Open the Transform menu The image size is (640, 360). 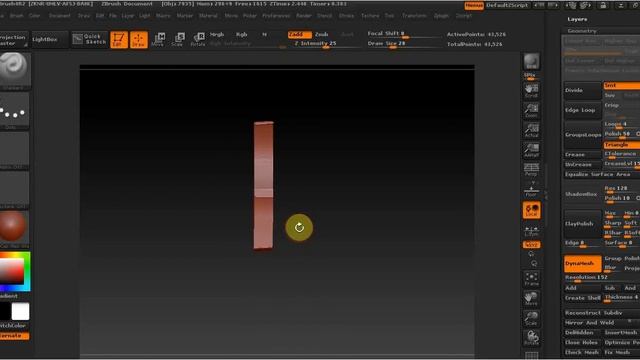point(414,16)
